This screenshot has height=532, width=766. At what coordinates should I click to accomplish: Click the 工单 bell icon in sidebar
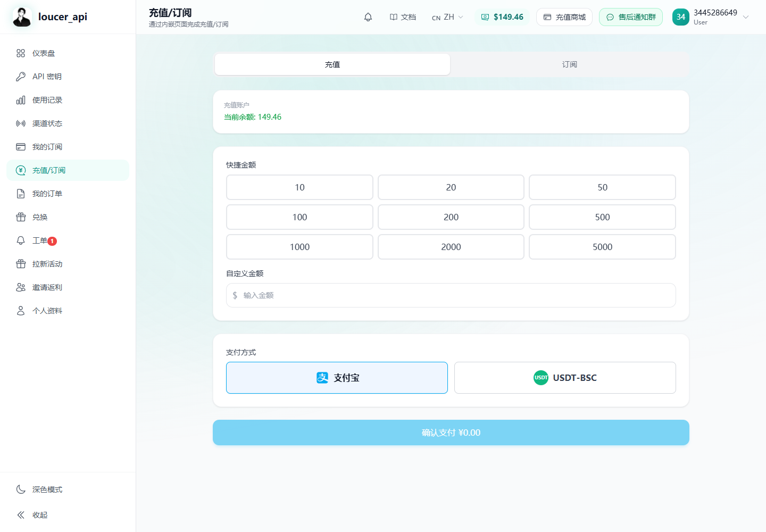coord(21,240)
